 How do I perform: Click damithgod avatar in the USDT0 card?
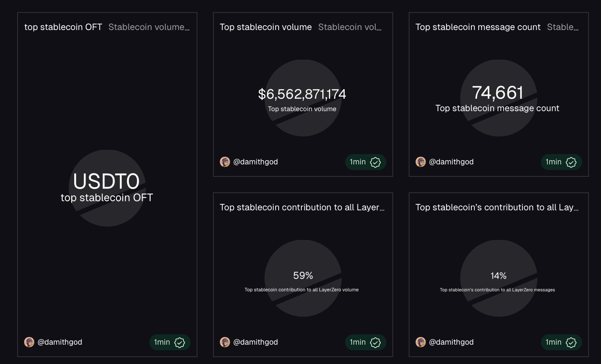29,342
